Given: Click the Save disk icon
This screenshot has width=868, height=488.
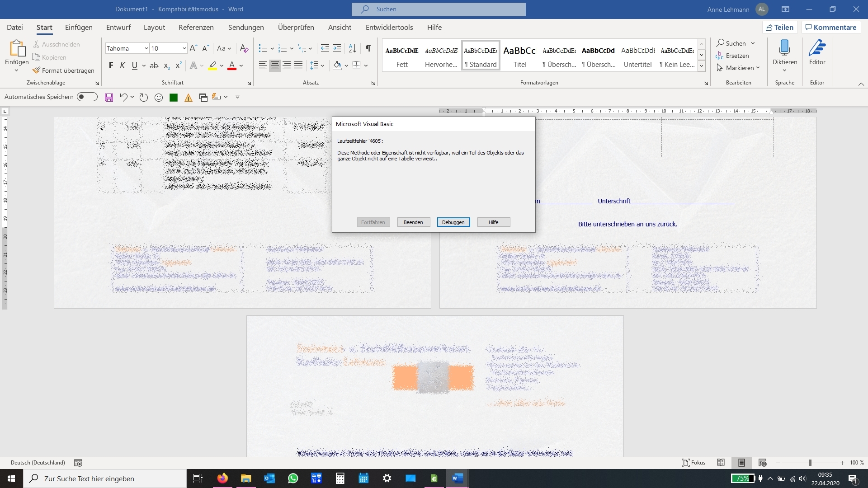Looking at the screenshot, I should point(108,97).
